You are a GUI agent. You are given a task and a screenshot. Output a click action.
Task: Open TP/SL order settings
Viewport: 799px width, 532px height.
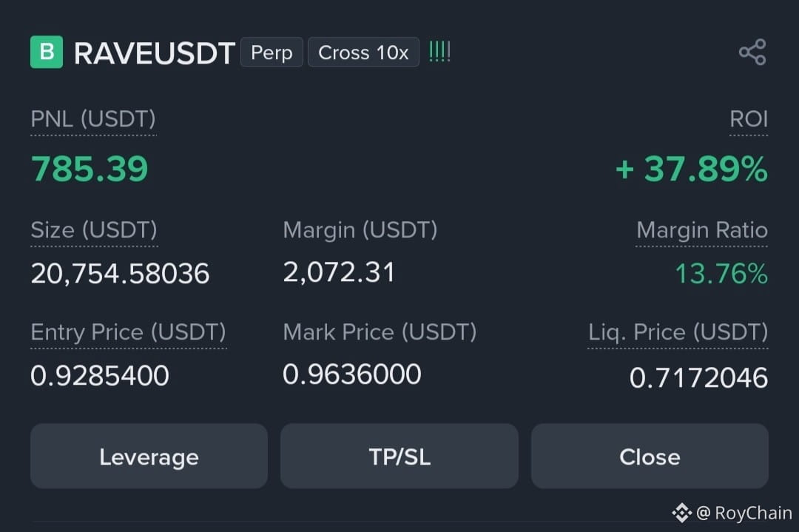coord(399,456)
